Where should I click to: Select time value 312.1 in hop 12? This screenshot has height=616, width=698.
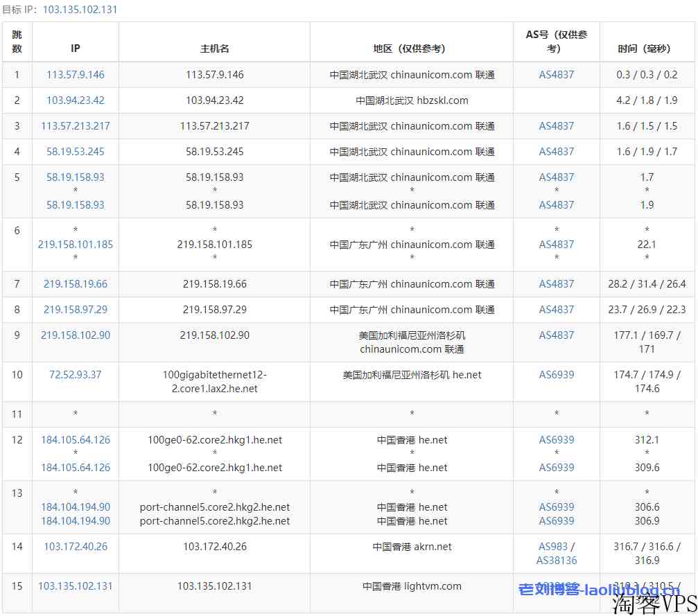click(x=647, y=440)
